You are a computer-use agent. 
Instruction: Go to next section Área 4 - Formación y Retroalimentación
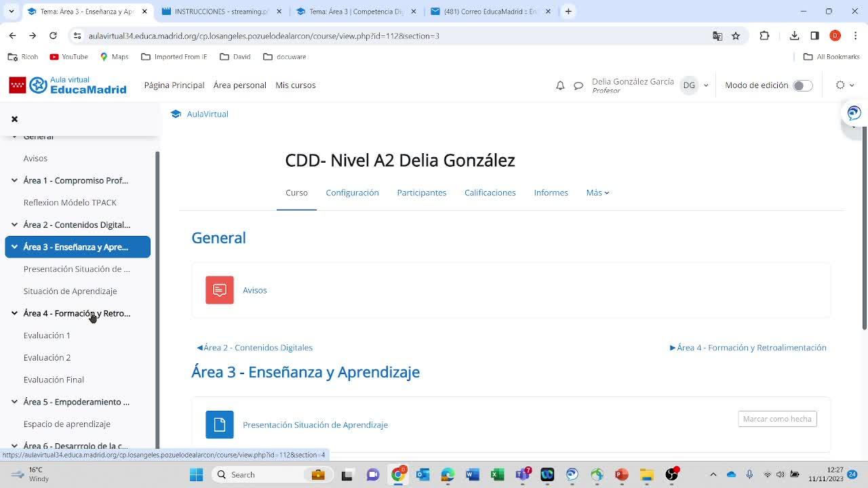pos(748,348)
